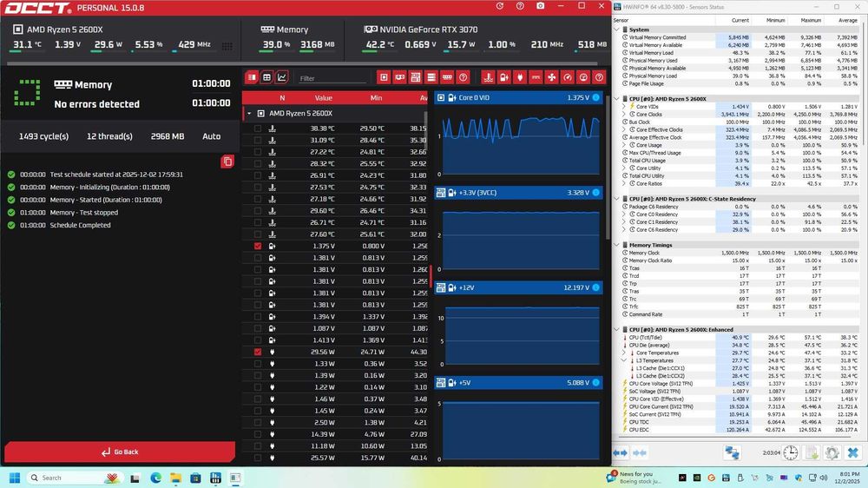Screen dimensions: 868x488
Task: Click HWiNFO Current column header
Action: pos(740,20)
